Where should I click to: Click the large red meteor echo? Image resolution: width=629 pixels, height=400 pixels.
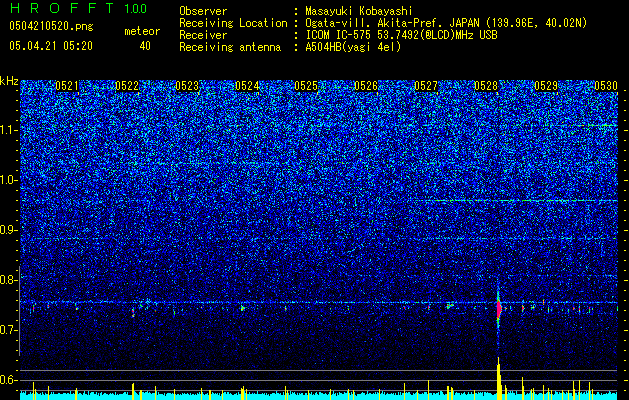click(x=499, y=309)
